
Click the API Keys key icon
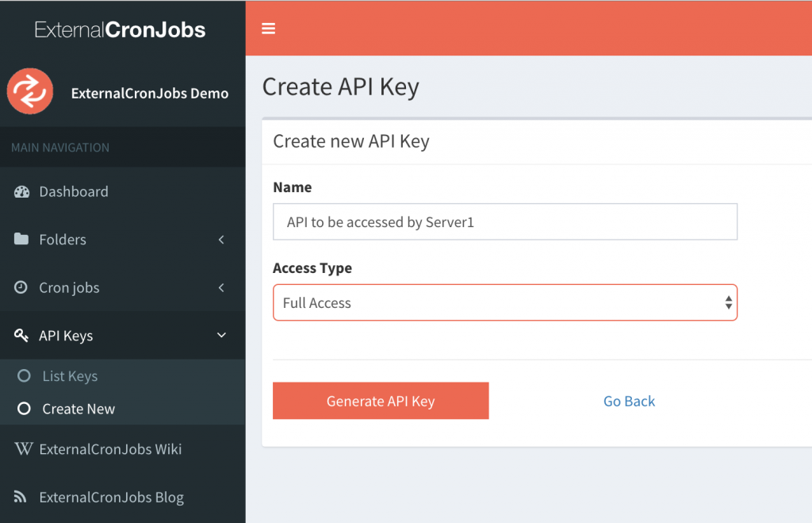(x=21, y=336)
